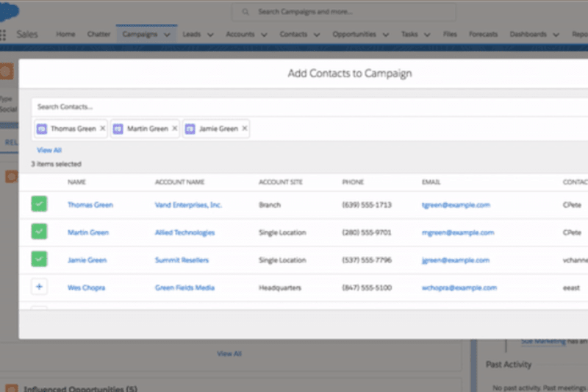The width and height of the screenshot is (588, 392).
Task: Open the Forecasts tab
Action: [484, 34]
